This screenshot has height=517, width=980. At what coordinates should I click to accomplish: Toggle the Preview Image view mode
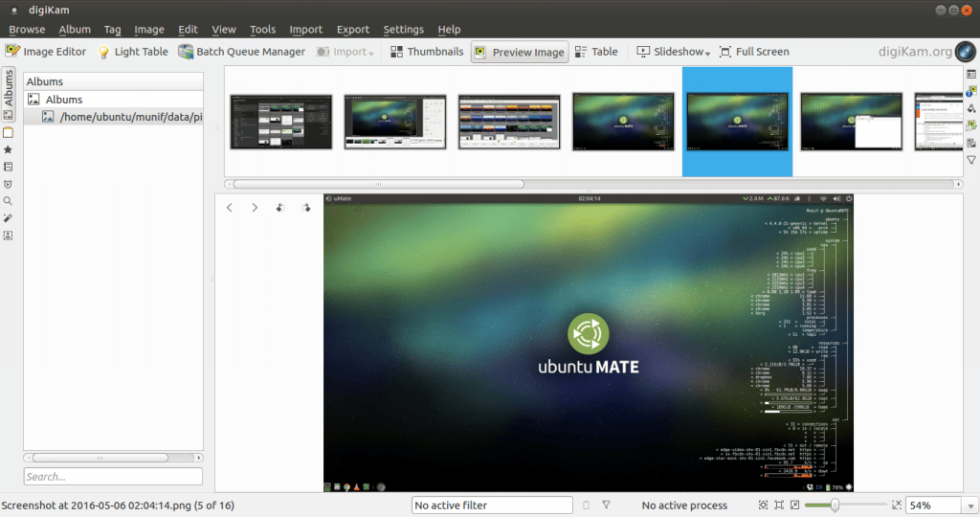coord(519,52)
